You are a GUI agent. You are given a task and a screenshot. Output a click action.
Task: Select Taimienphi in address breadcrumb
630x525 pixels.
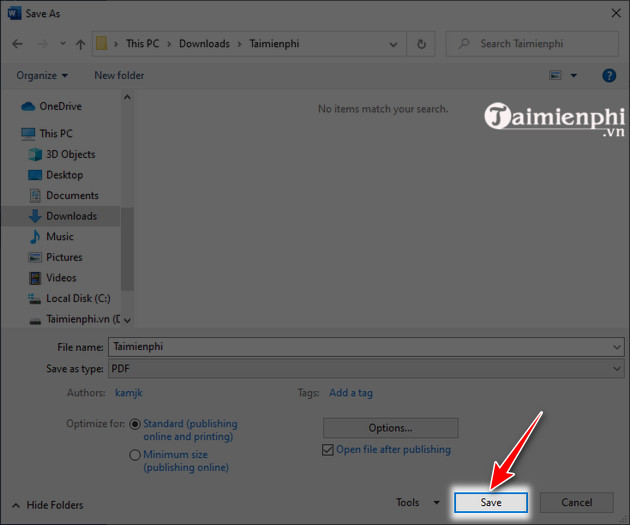click(x=274, y=43)
